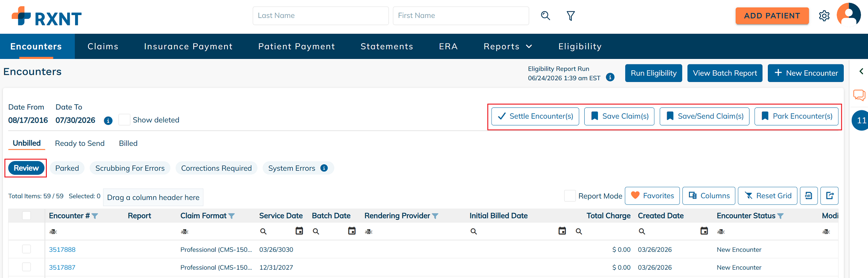Click the patient search magnifier icon
Image resolution: width=868 pixels, height=278 pixels.
tap(545, 16)
